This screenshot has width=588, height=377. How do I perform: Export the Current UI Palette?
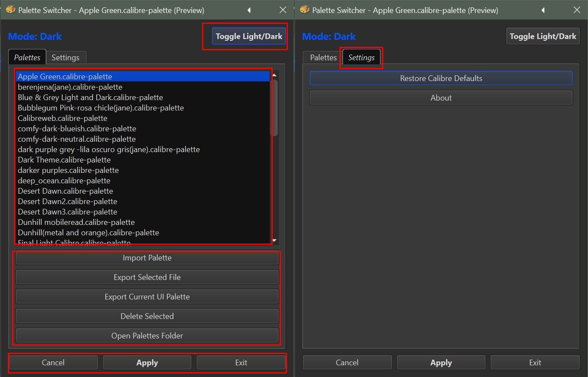pyautogui.click(x=147, y=297)
